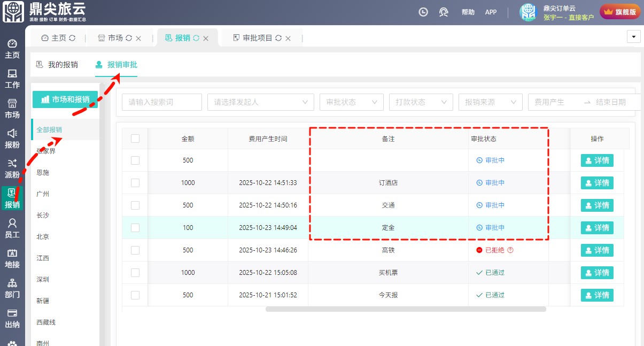Viewport: 644px width, 346px height.
Task: Click the customer service headset icon
Action: (443, 12)
